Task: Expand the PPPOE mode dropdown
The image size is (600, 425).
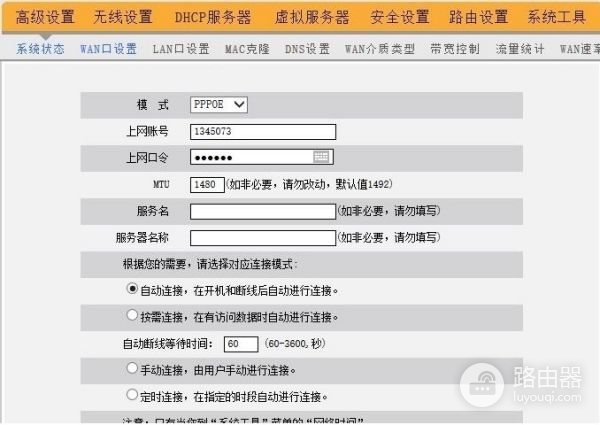Action: point(219,104)
